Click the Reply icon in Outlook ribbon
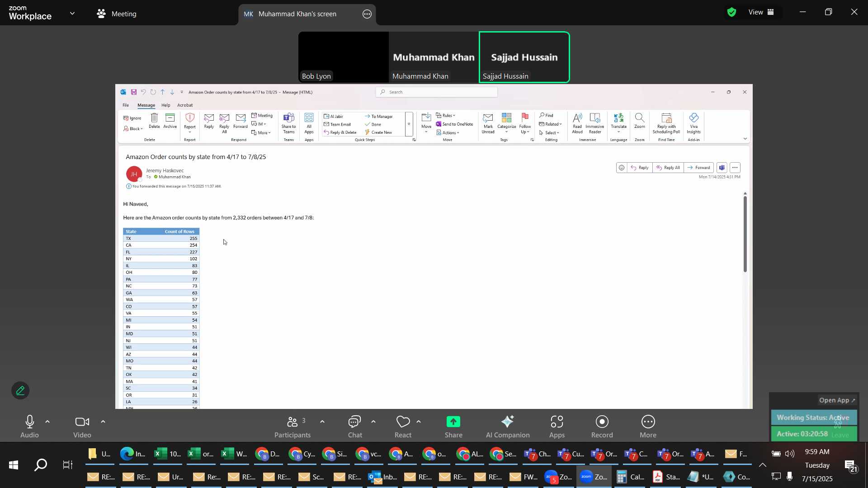Screen dimensions: 868x488 coord(208,122)
